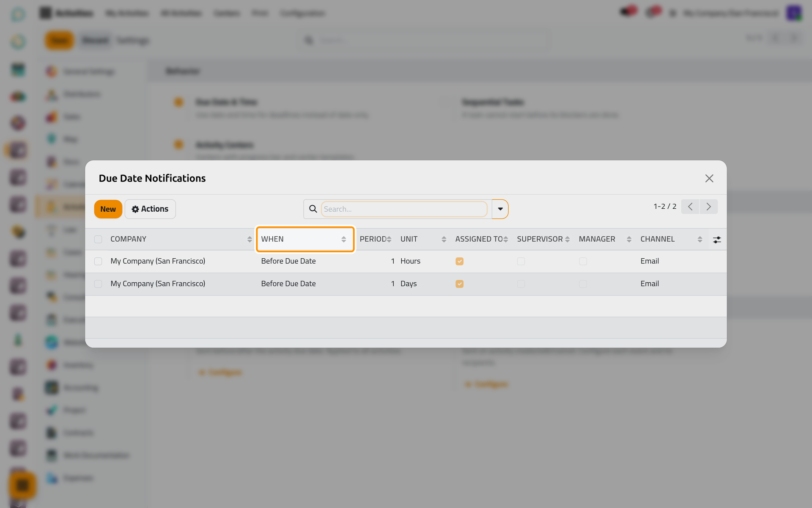Sort by the Unit column
The image size is (812, 508).
coord(423,239)
